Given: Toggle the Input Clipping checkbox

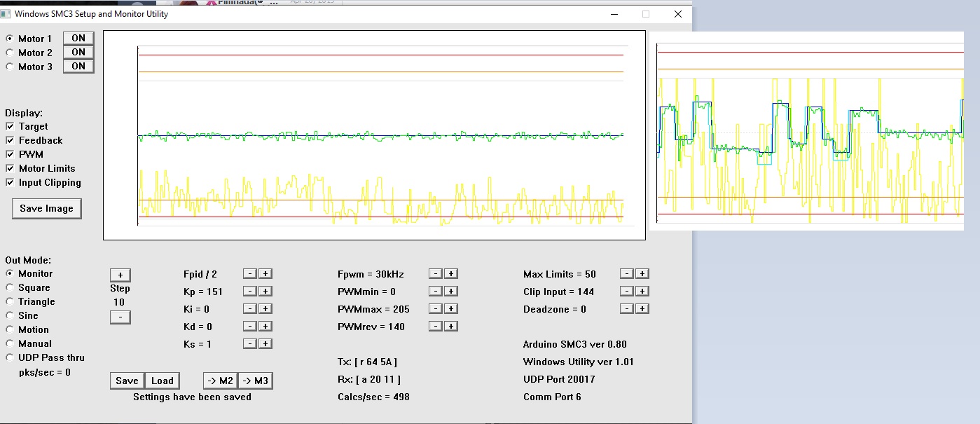Looking at the screenshot, I should [10, 183].
